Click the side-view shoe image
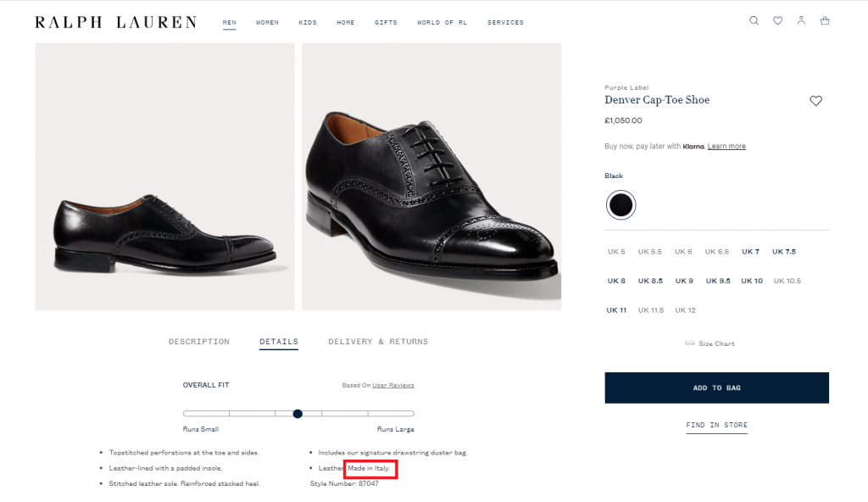Screen dimensions: 868x502 [x=164, y=176]
